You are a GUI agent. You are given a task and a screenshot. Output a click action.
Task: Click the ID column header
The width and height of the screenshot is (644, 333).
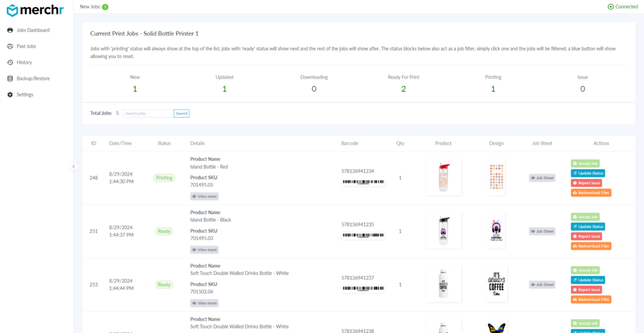(94, 144)
